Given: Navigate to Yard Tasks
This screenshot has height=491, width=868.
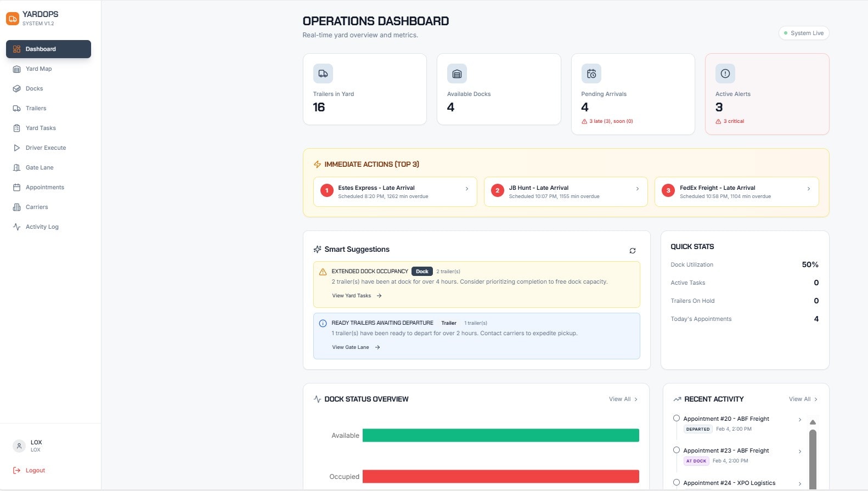Looking at the screenshot, I should click(x=48, y=128).
